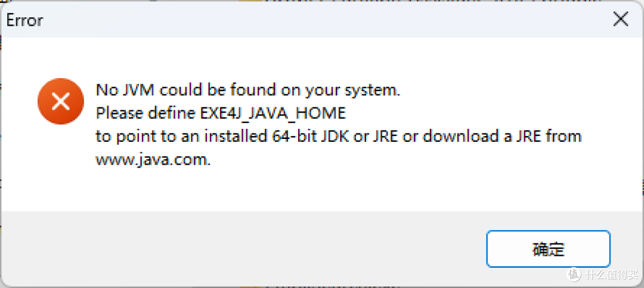
Task: Open the www.java.com address text
Action: pyautogui.click(x=153, y=160)
